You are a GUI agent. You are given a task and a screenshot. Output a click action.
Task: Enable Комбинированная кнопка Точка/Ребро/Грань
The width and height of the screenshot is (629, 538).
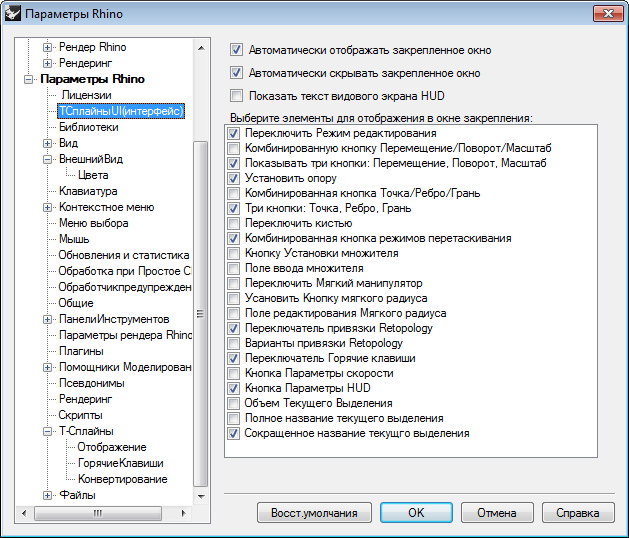click(x=233, y=193)
